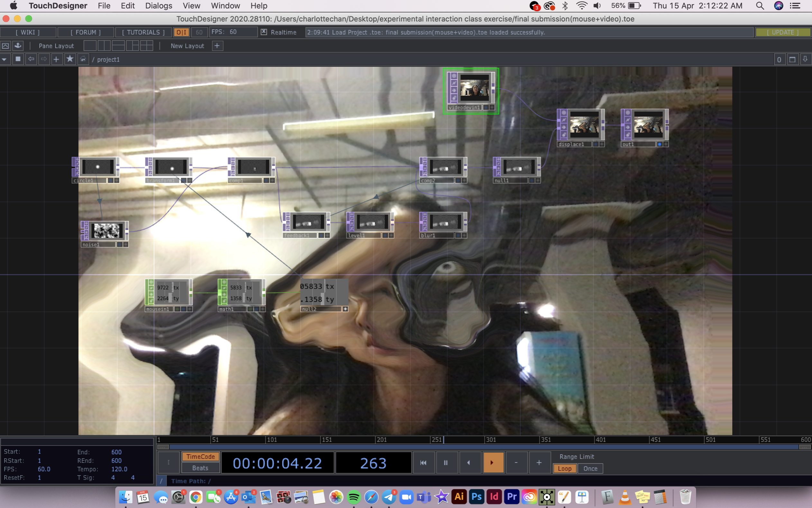Select the four-pane grid layout icon

147,46
